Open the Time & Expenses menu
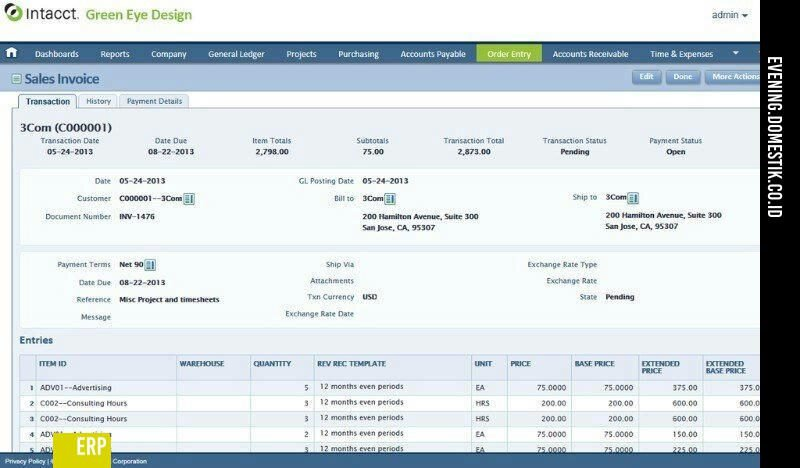 (x=681, y=54)
